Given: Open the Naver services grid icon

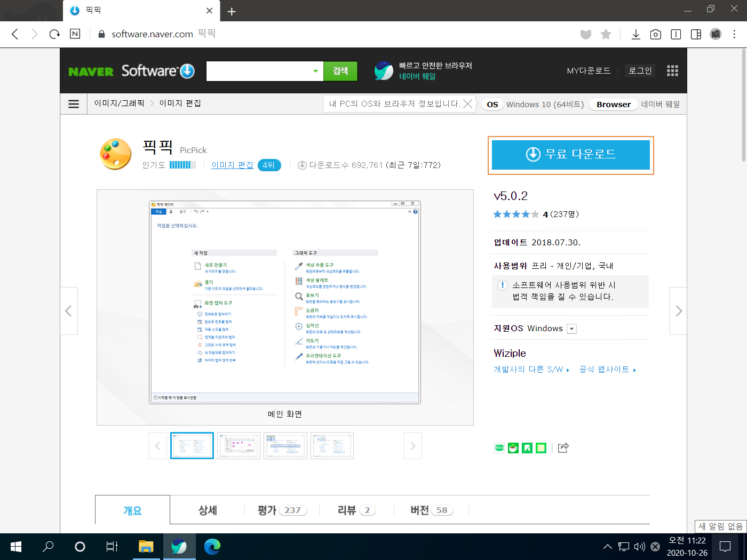Looking at the screenshot, I should click(672, 71).
